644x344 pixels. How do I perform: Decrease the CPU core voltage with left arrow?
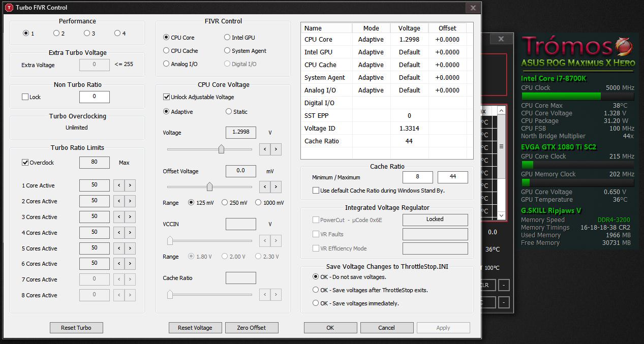pyautogui.click(x=265, y=149)
